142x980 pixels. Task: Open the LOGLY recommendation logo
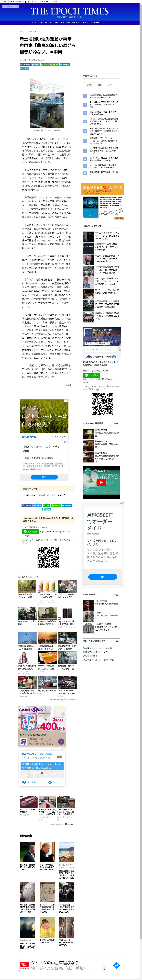(x=69, y=824)
